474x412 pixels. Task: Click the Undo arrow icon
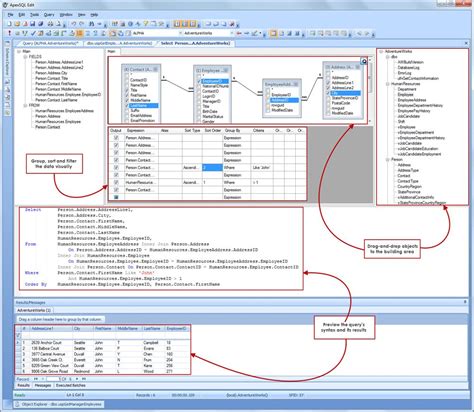pos(74,24)
